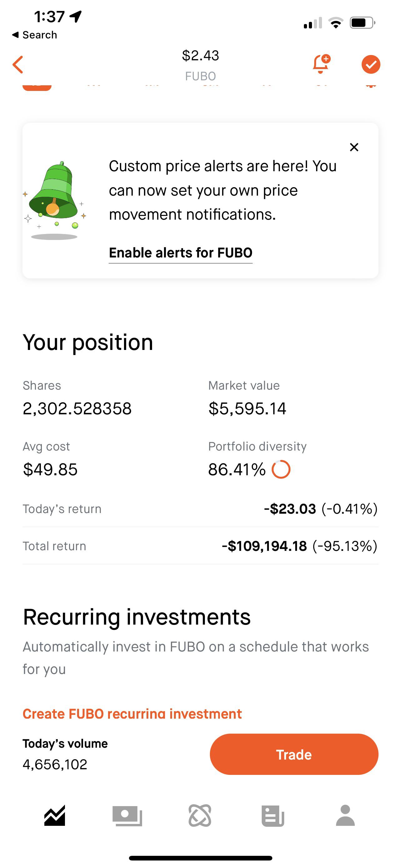Tap the Market value amount $5,595.14
Screen dimensions: 401x868
pos(247,408)
